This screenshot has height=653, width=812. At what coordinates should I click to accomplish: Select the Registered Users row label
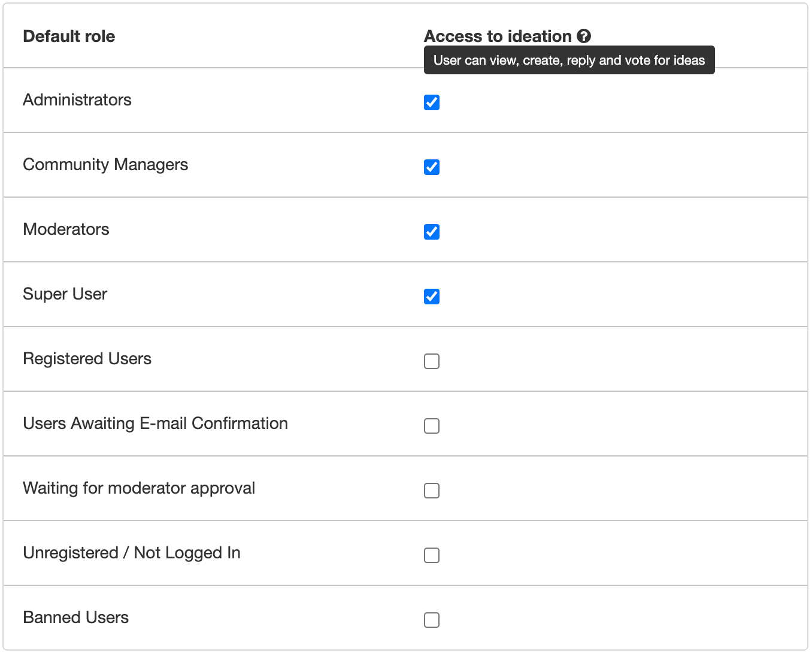point(87,359)
